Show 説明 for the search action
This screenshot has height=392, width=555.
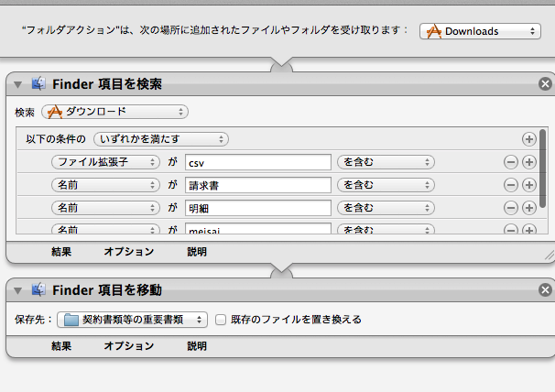[x=197, y=251]
